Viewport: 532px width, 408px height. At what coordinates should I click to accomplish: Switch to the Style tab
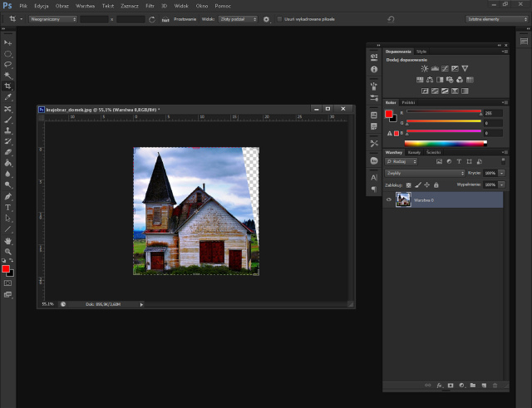[x=421, y=52]
